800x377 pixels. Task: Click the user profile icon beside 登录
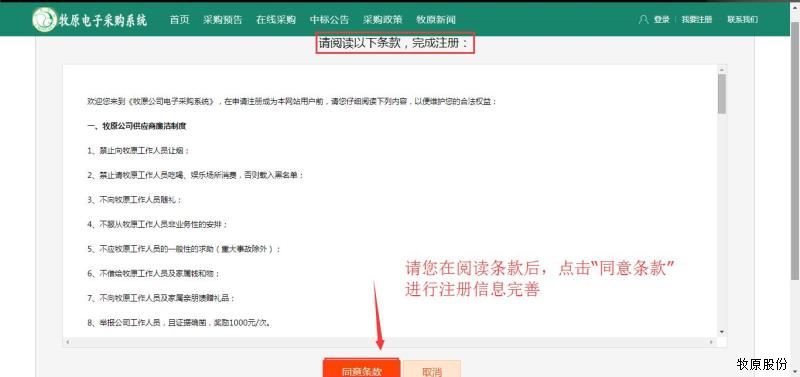coord(643,20)
